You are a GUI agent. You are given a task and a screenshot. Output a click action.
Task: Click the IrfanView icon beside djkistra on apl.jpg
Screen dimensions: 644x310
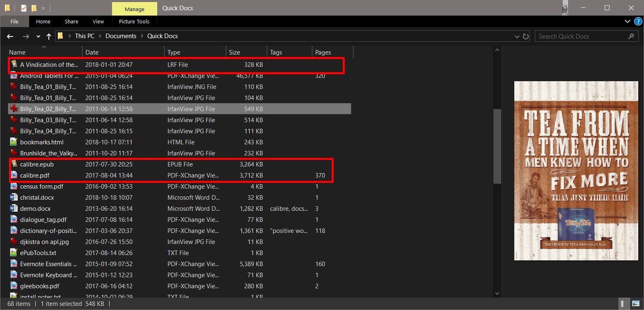(14, 242)
